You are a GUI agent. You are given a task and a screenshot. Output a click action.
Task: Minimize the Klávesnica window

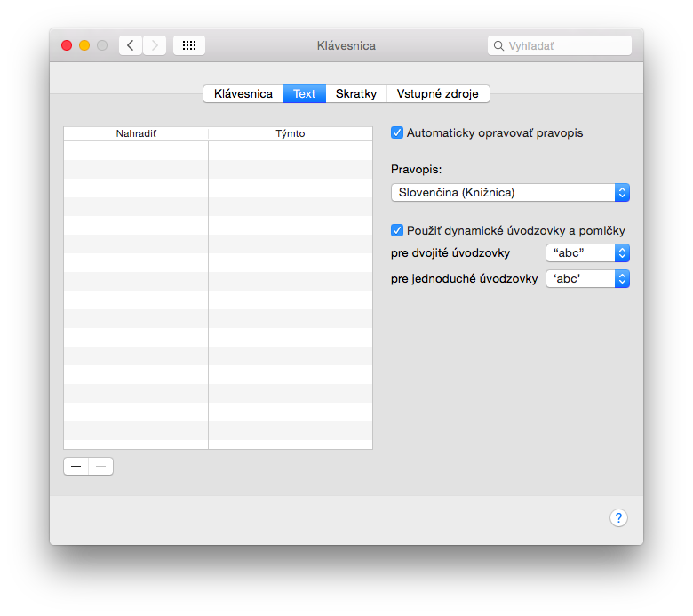(x=84, y=45)
